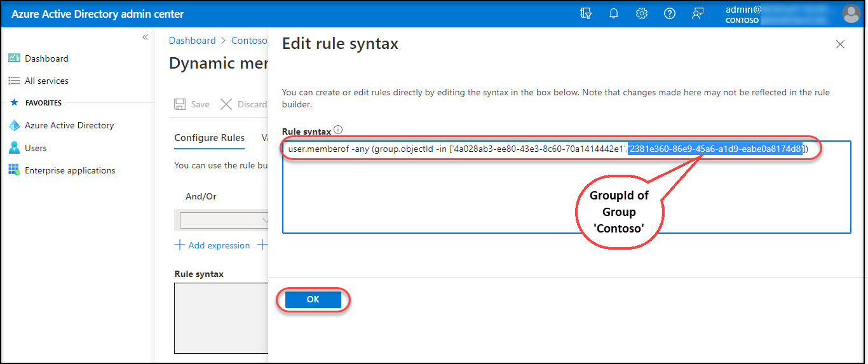Click inside the rule syntax text box
Image resolution: width=868 pixels, height=364 pixels.
pyautogui.click(x=566, y=197)
